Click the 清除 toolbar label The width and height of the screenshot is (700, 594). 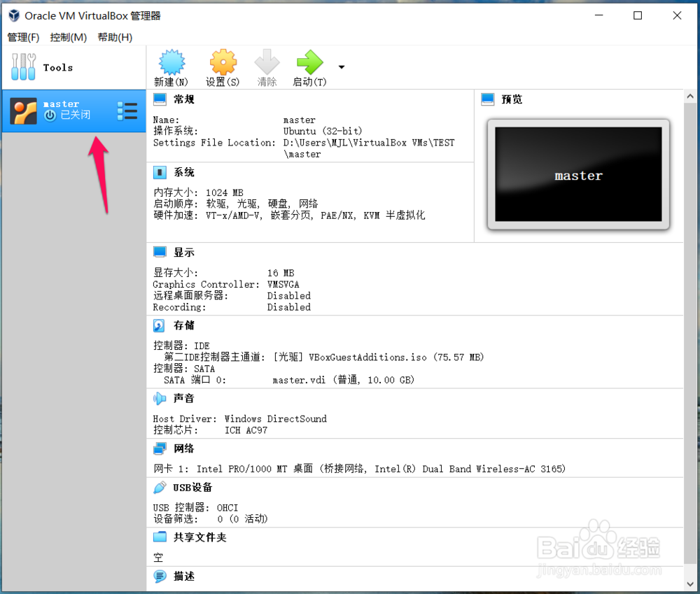tap(267, 82)
